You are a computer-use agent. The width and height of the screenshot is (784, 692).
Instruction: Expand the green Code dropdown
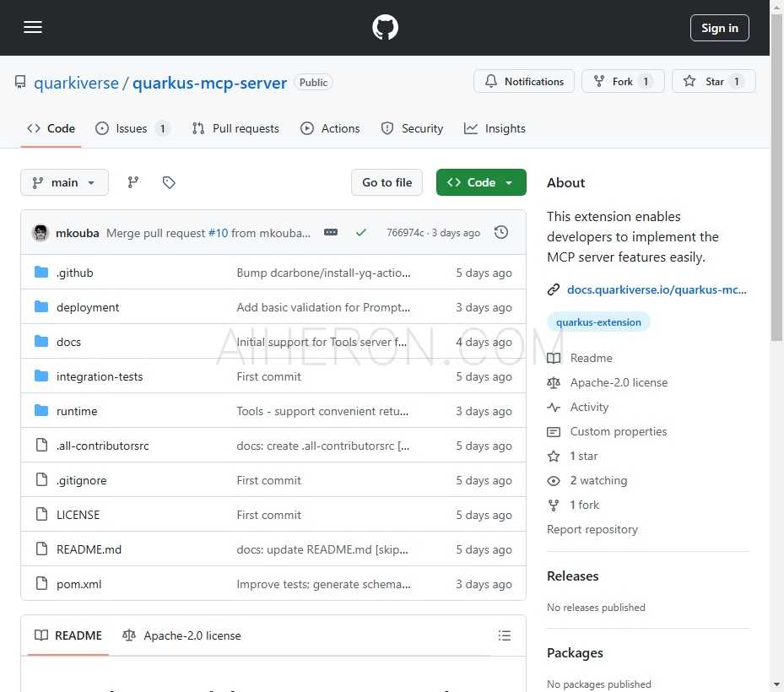click(x=481, y=182)
